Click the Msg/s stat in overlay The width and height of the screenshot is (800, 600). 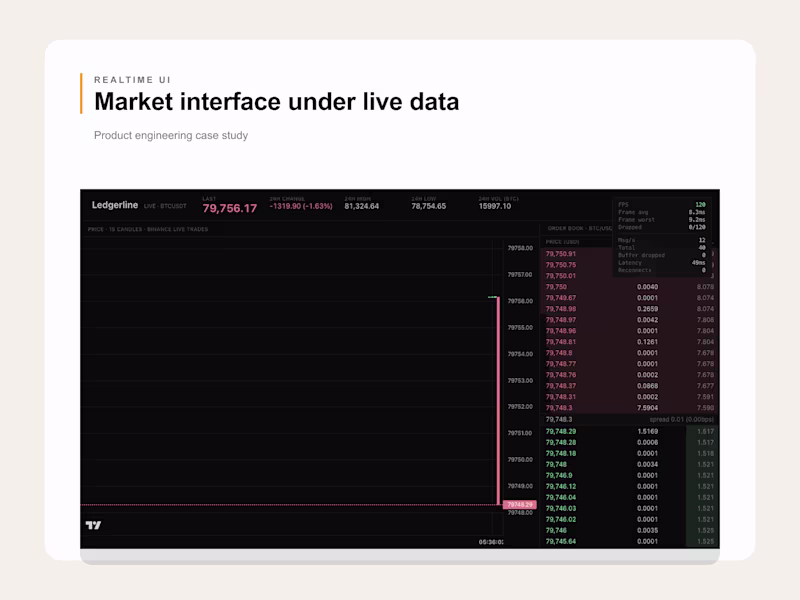(x=662, y=240)
